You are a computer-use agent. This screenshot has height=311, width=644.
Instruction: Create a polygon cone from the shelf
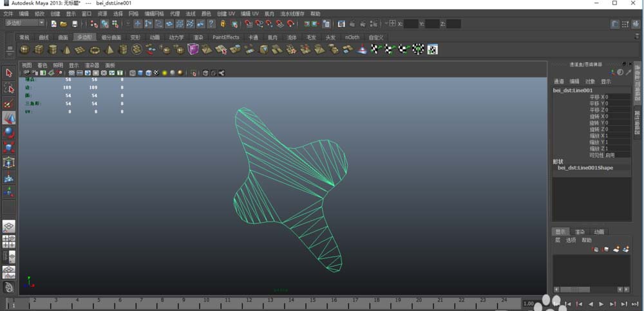pos(66,50)
